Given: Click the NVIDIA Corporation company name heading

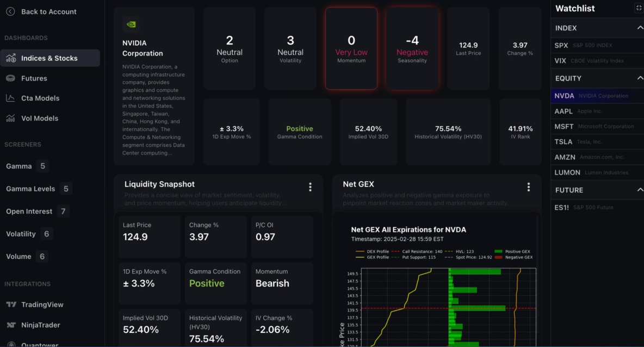Looking at the screenshot, I should point(143,48).
